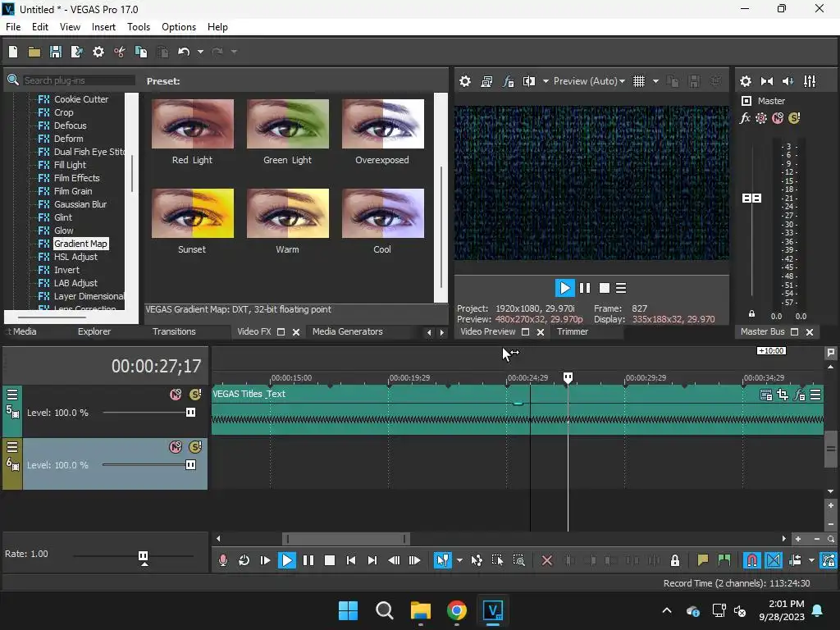
Task: Click the Lock event padlock icon
Action: (x=675, y=560)
